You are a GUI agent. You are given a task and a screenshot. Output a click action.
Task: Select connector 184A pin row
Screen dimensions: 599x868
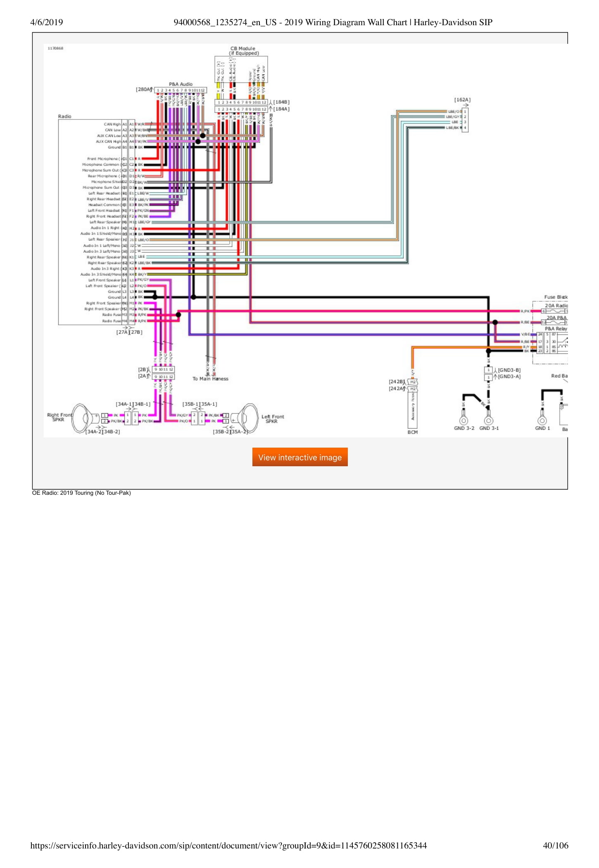tap(241, 110)
